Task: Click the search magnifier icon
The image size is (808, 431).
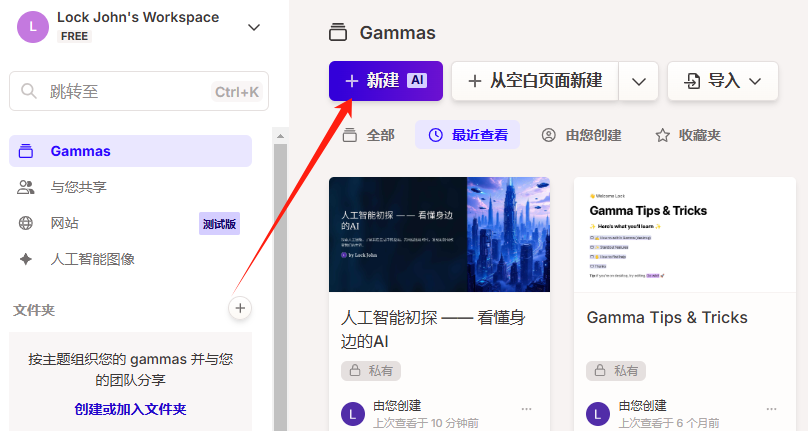Action: tap(29, 91)
